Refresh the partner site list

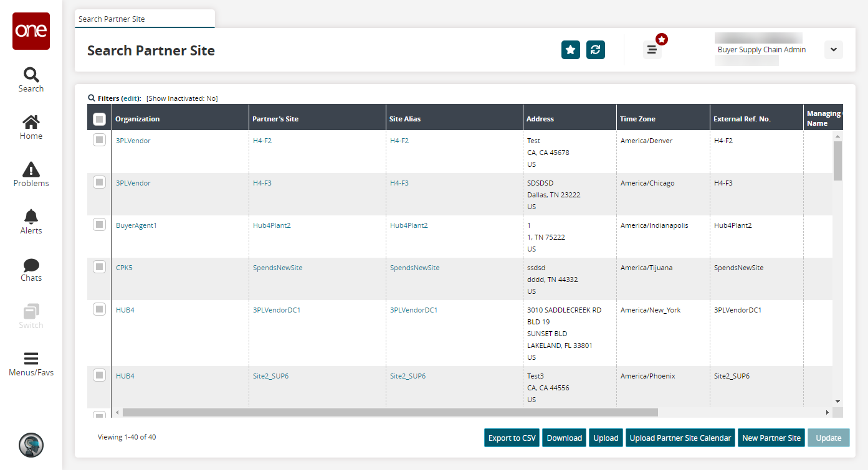point(596,50)
